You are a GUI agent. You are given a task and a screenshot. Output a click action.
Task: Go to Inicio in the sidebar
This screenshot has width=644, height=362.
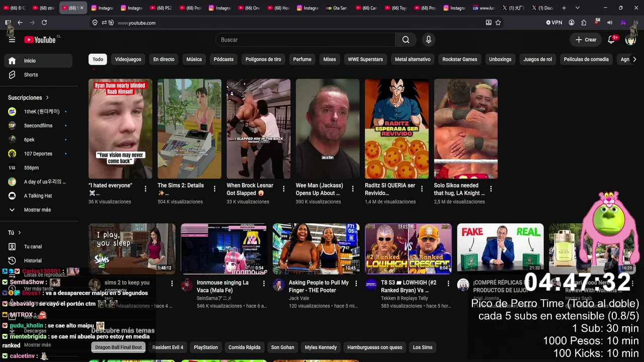[38, 61]
